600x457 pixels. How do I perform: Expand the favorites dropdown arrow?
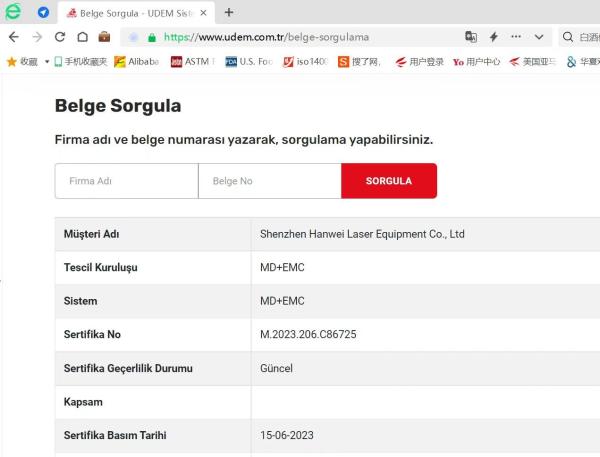coord(47,62)
